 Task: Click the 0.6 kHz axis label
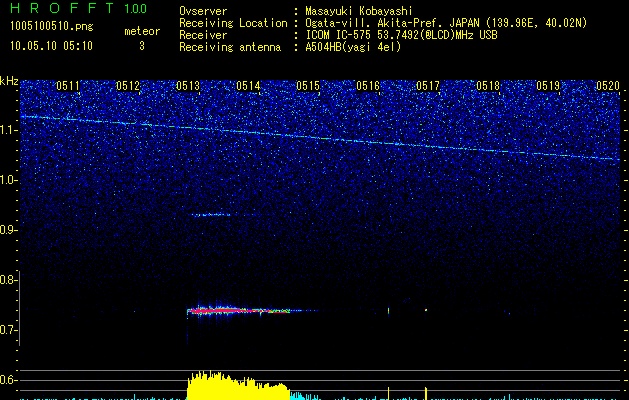pos(9,380)
